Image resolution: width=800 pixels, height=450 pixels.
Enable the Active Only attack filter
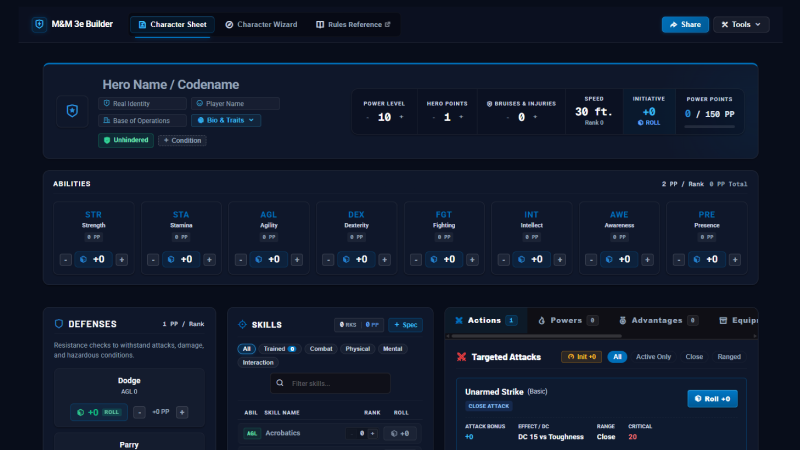pyautogui.click(x=653, y=357)
